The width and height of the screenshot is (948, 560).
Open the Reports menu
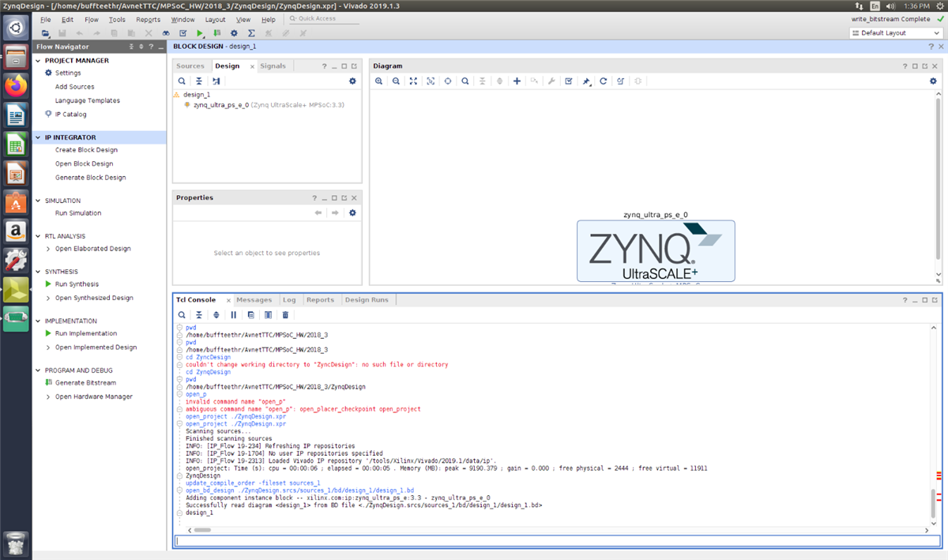click(148, 19)
